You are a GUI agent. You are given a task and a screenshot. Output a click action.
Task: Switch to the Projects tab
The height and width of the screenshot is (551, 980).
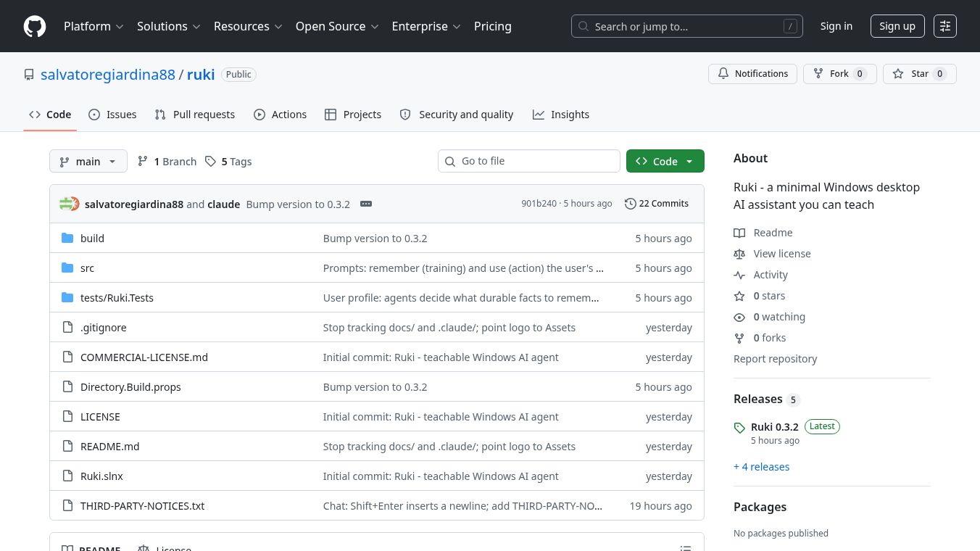(x=353, y=115)
